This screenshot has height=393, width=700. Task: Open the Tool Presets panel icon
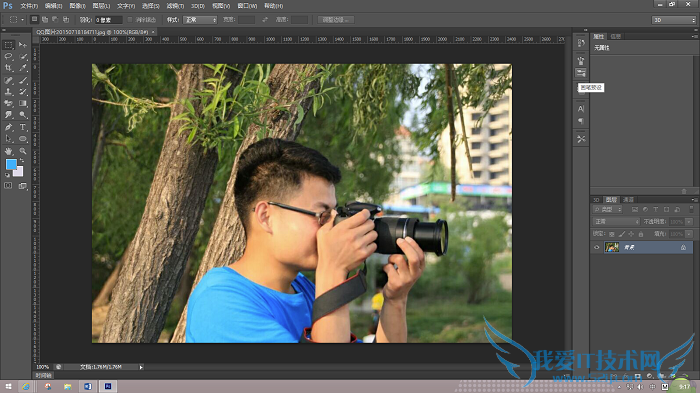pos(581,139)
